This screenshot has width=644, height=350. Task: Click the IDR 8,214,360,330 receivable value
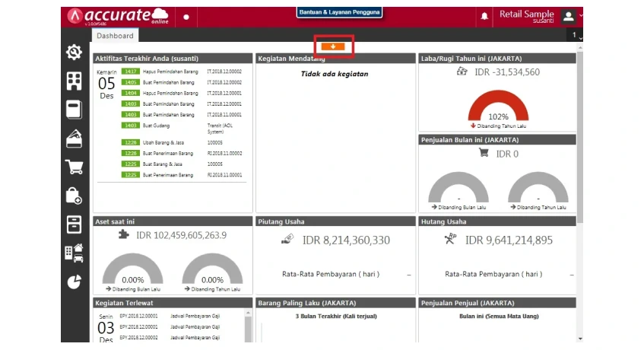click(346, 240)
